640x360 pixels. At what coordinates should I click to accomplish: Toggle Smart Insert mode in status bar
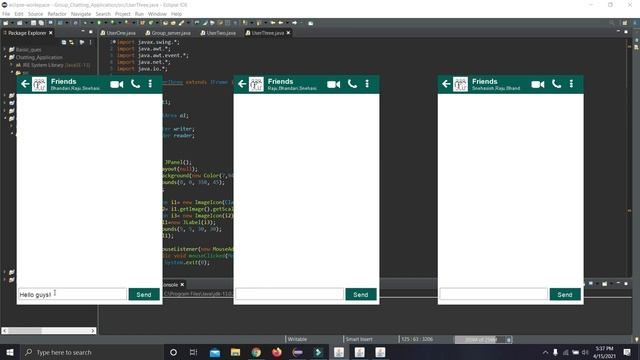coord(359,339)
